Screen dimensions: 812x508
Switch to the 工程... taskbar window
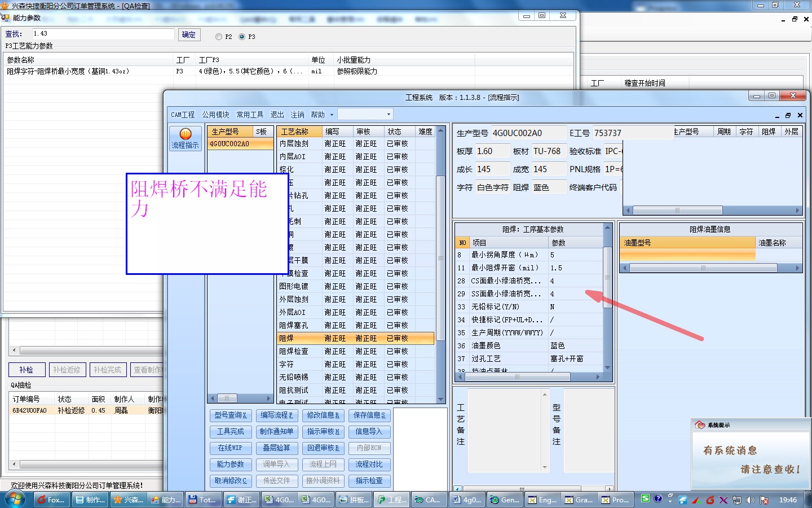[x=392, y=500]
